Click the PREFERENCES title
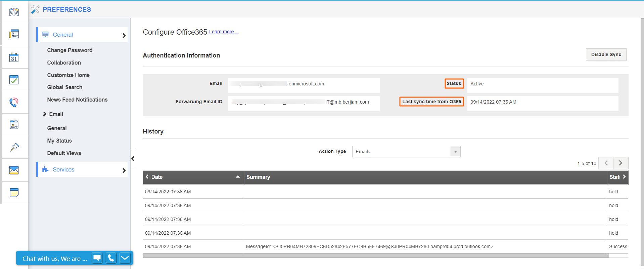 point(67,9)
